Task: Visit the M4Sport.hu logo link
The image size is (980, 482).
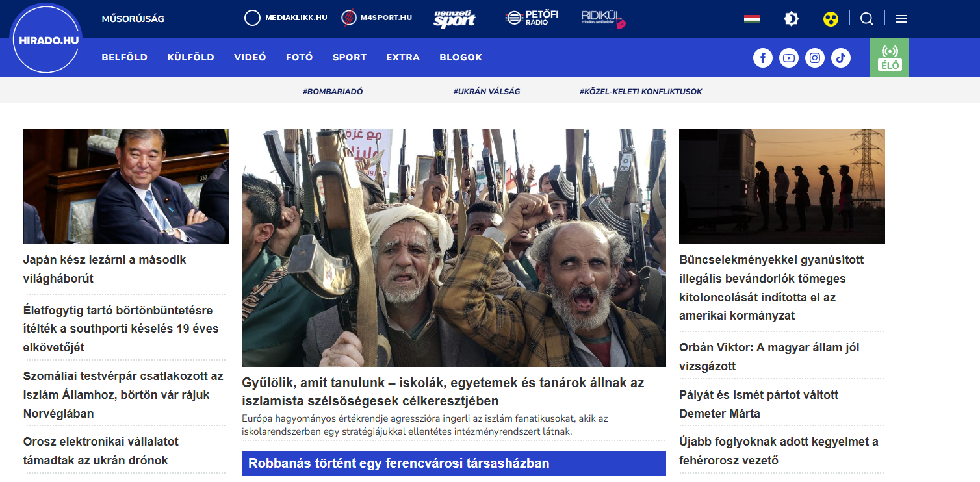Action: [x=377, y=18]
